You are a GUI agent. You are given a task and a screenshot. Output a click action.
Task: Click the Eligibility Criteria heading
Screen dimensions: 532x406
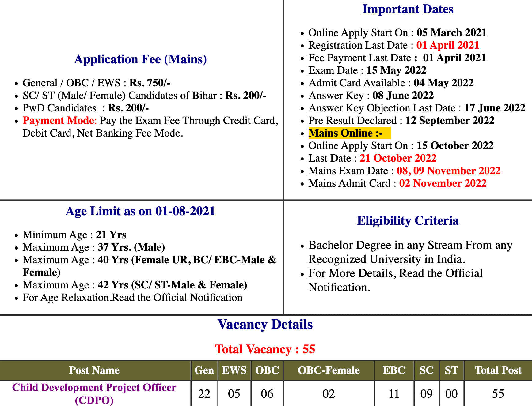[408, 221]
